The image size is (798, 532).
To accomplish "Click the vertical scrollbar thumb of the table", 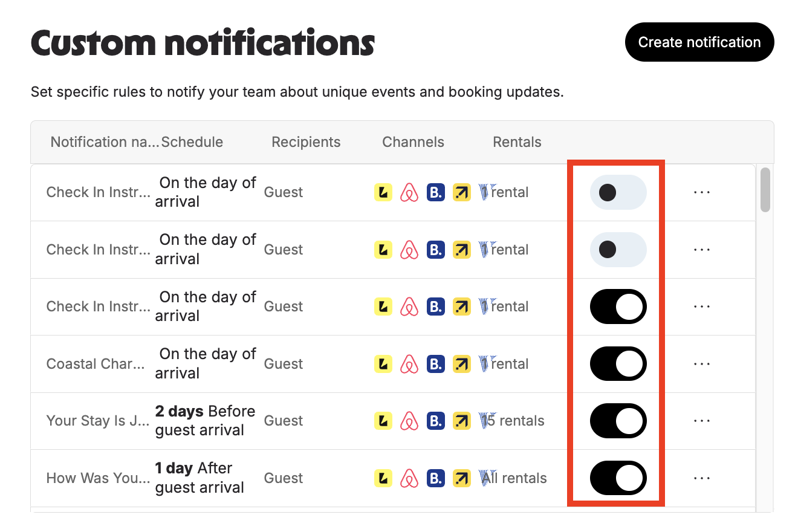I will point(765,190).
